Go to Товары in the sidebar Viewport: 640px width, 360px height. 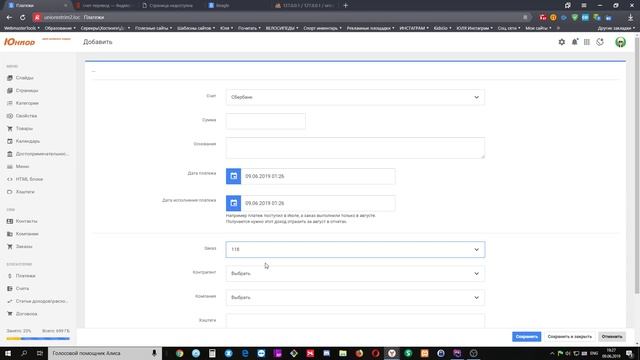tap(24, 129)
